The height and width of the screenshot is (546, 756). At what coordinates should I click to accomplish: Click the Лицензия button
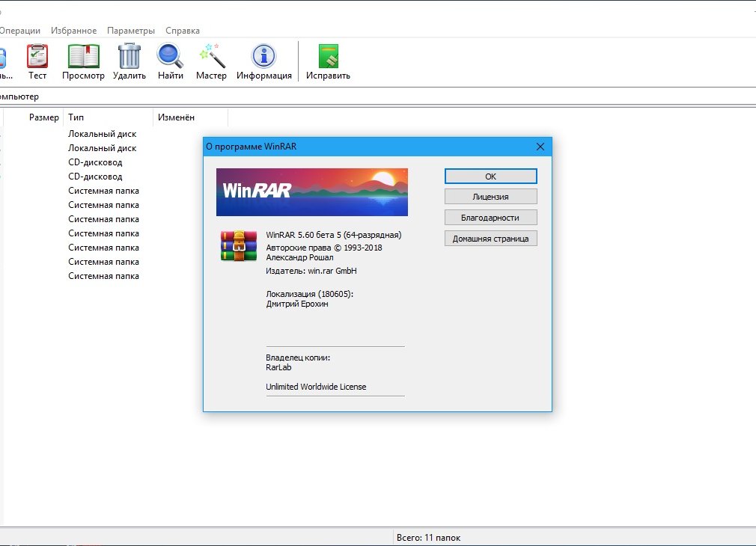490,197
